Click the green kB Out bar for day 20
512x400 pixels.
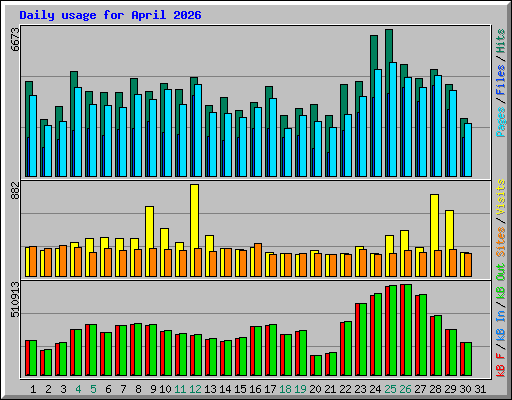318,366
